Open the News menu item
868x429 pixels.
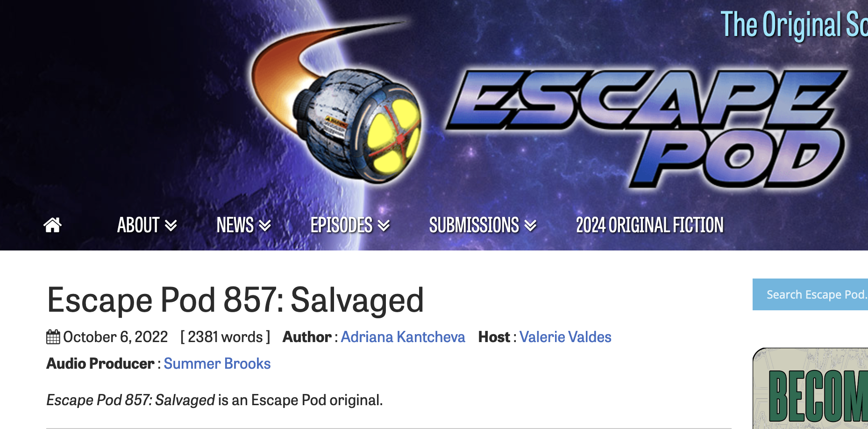[235, 225]
